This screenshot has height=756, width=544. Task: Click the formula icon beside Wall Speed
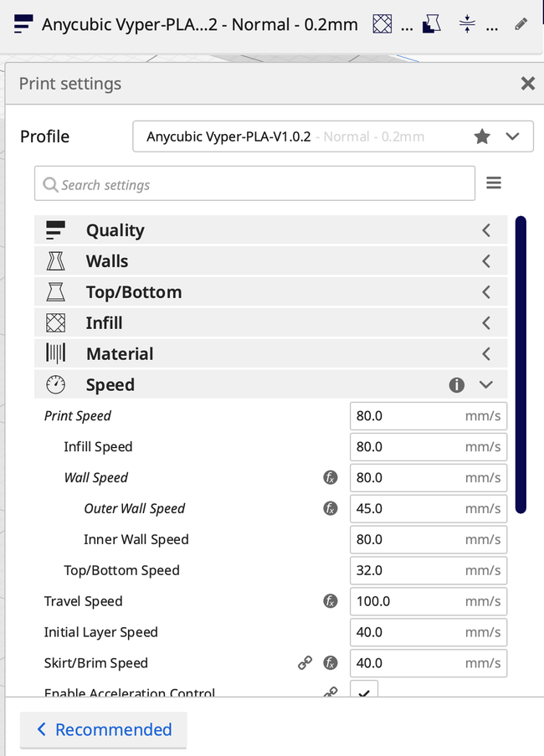click(x=330, y=477)
